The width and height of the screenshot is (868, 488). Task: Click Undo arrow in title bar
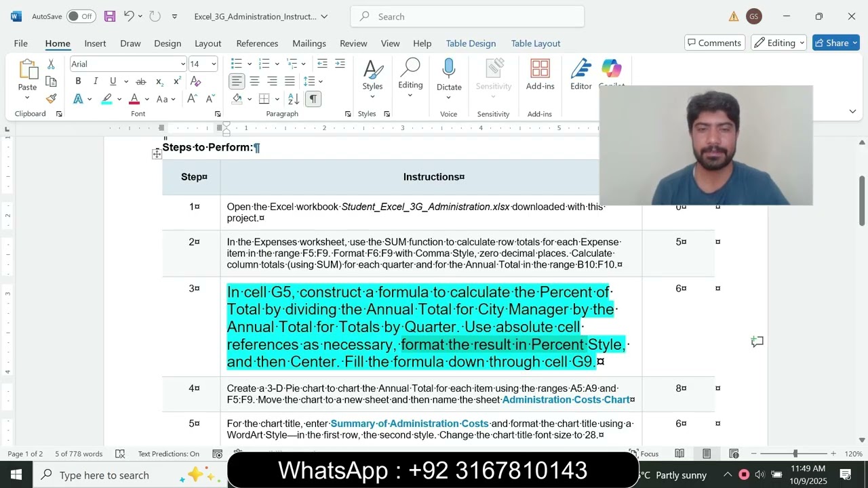pyautogui.click(x=128, y=16)
